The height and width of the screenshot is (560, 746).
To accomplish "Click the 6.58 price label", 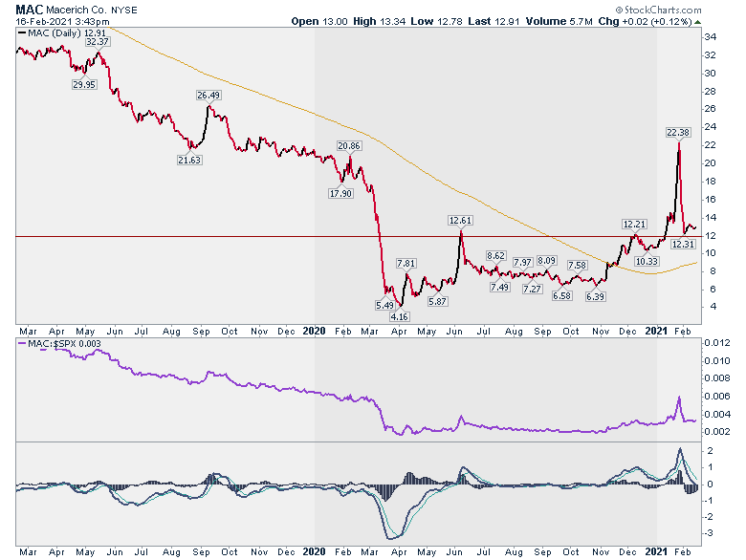I will tap(561, 295).
